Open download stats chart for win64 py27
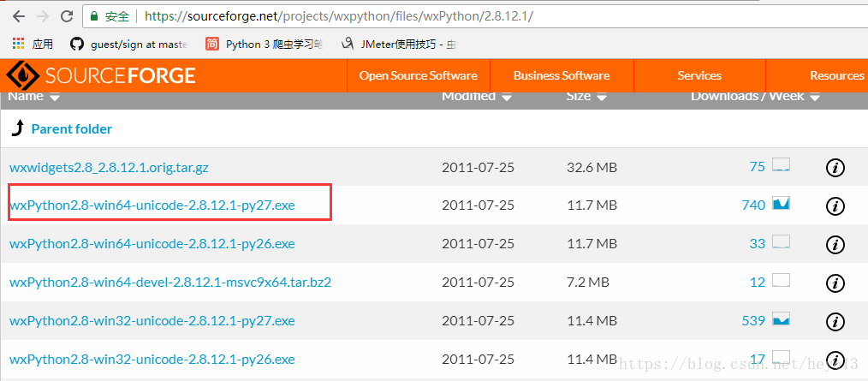Viewport: 868px width, 381px height. pos(781,203)
